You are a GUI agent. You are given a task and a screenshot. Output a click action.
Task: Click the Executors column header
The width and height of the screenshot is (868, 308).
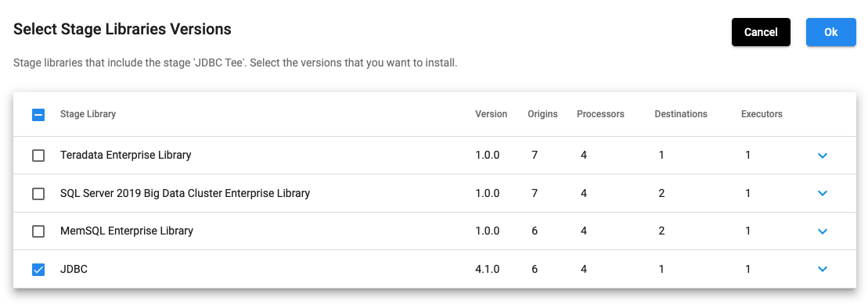(762, 114)
